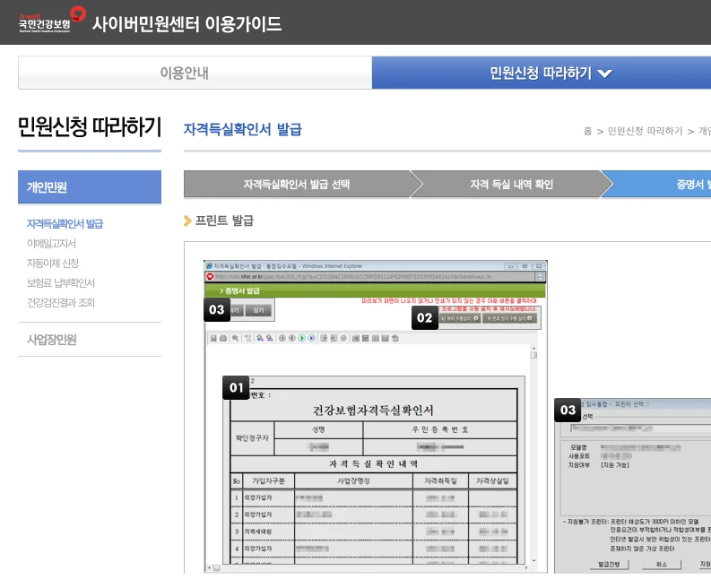Click the last-page arrow in the guide report toolbar
Viewport: 711px width, 588px height.
point(312,338)
